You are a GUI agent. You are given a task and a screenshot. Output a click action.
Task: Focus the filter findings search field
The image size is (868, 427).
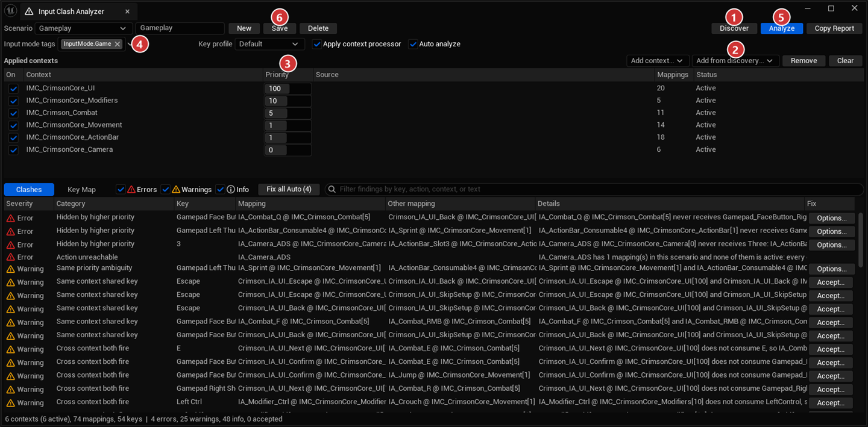594,189
